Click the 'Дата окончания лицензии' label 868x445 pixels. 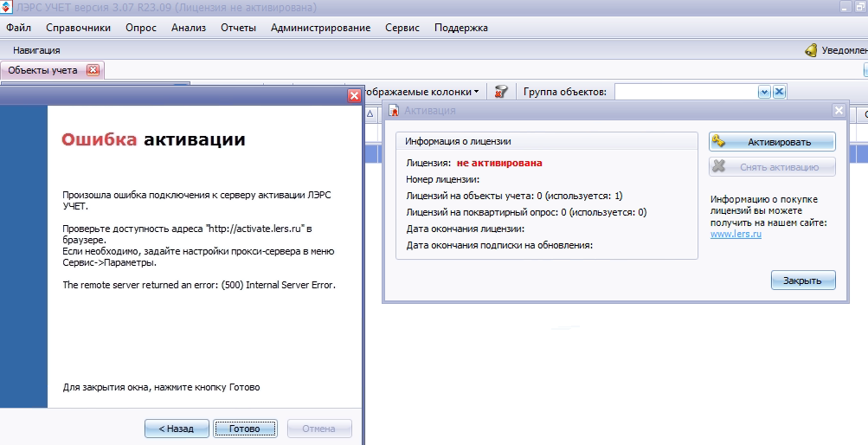click(465, 229)
